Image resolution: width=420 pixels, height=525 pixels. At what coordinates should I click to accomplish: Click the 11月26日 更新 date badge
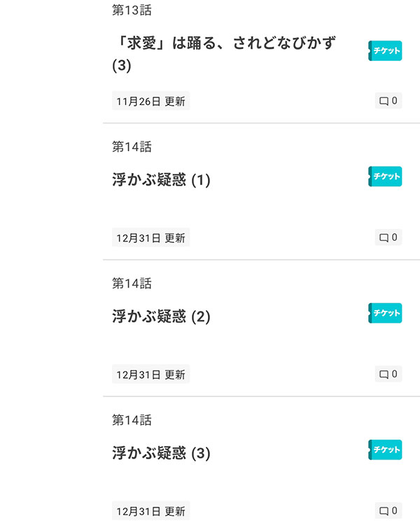pos(150,101)
